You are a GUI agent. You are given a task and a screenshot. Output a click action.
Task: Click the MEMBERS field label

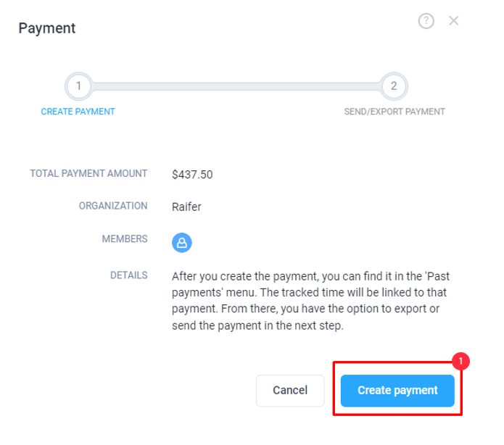coord(125,238)
